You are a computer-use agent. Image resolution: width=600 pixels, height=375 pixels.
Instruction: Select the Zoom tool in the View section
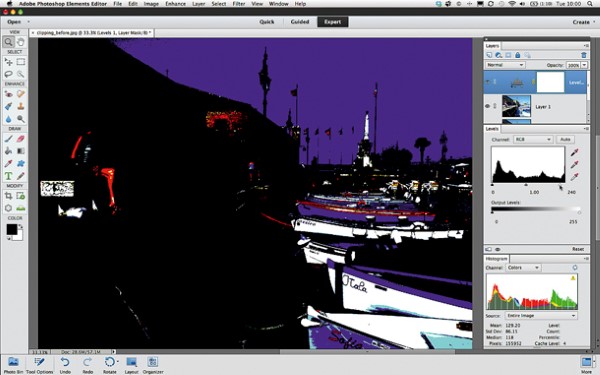point(8,42)
